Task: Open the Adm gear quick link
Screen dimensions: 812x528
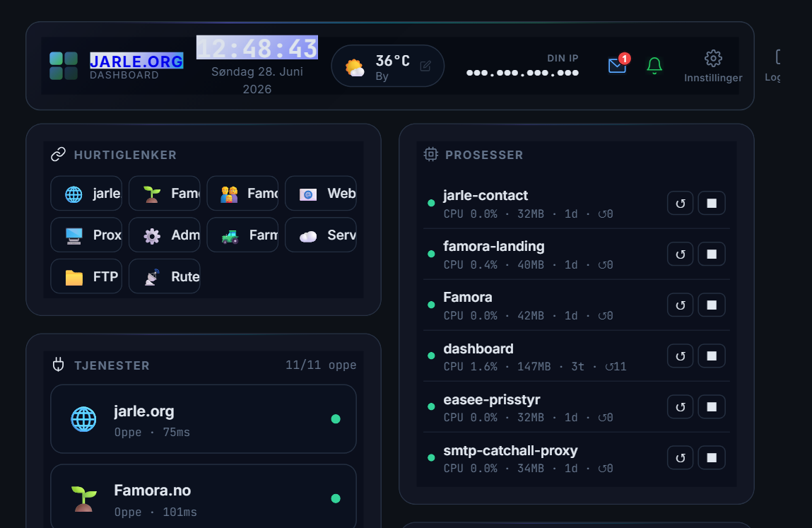Action: point(165,235)
